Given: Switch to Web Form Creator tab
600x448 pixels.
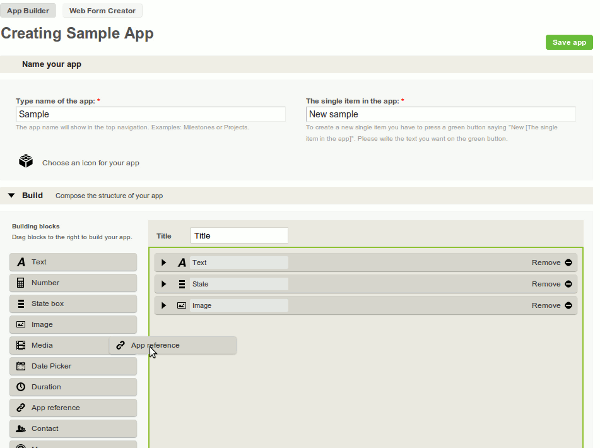Looking at the screenshot, I should pyautogui.click(x=102, y=11).
